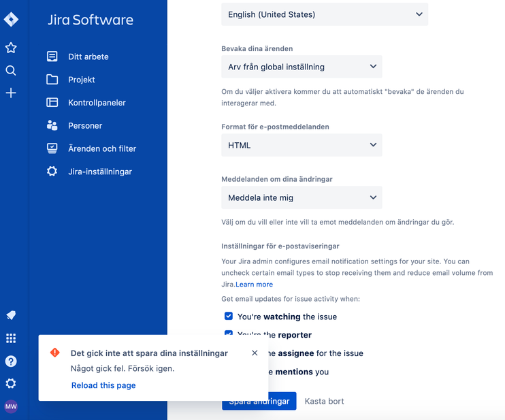
Task: Uncheck You're watching the issue
Action: click(229, 317)
